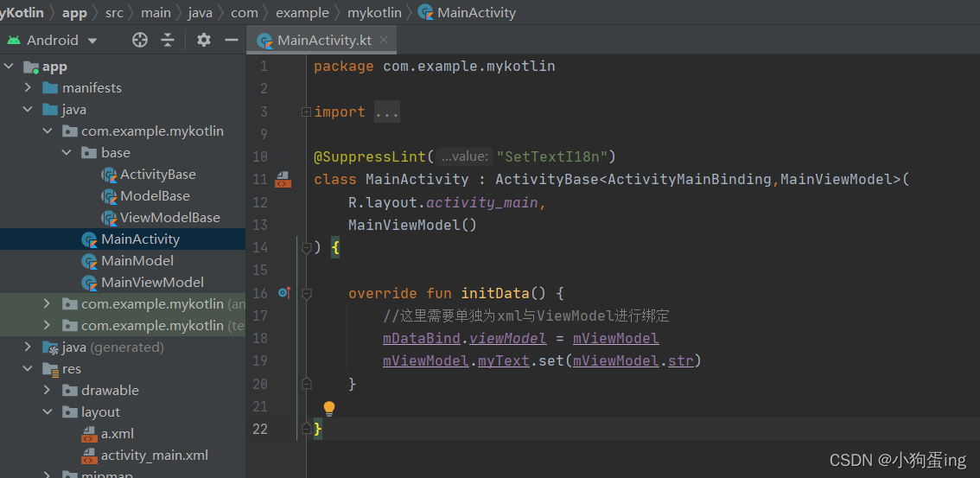Close the MainActivity.kt editor tab

(x=384, y=41)
